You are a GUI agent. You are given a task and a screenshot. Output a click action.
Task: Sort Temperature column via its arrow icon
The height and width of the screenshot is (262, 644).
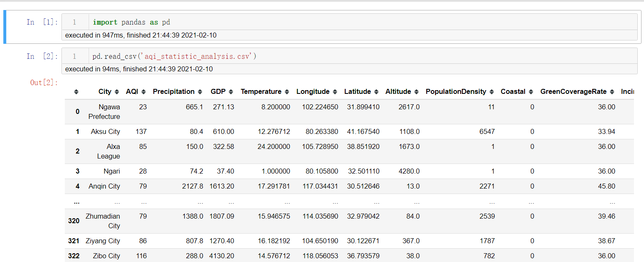coord(287,92)
